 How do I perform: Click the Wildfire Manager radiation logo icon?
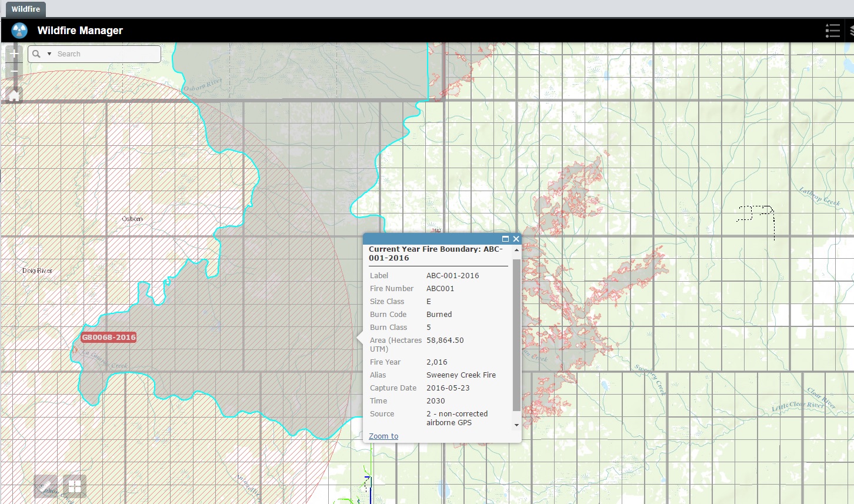19,31
